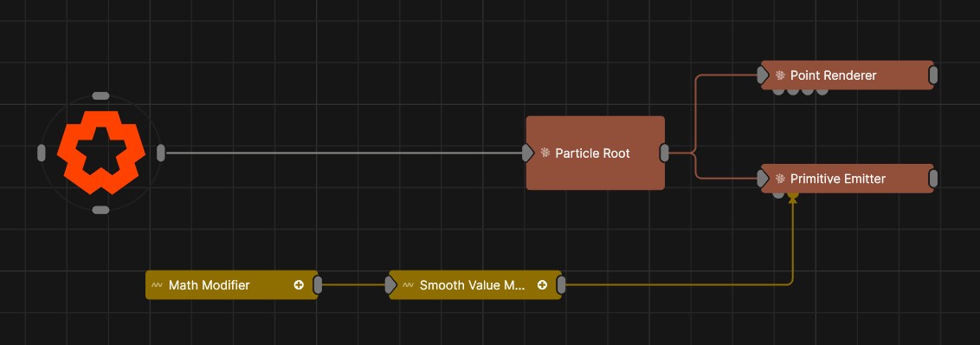Click the Primitive Emitter output port
The image size is (980, 345).
click(933, 179)
